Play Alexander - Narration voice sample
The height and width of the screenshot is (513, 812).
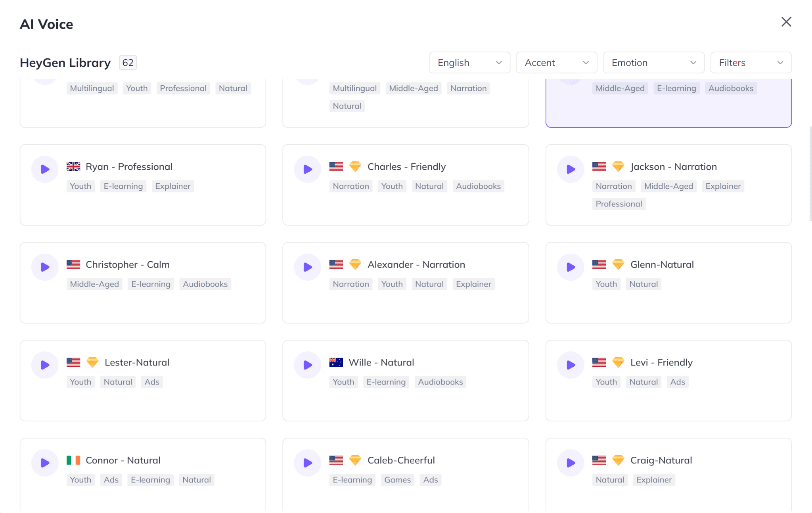[x=308, y=267]
